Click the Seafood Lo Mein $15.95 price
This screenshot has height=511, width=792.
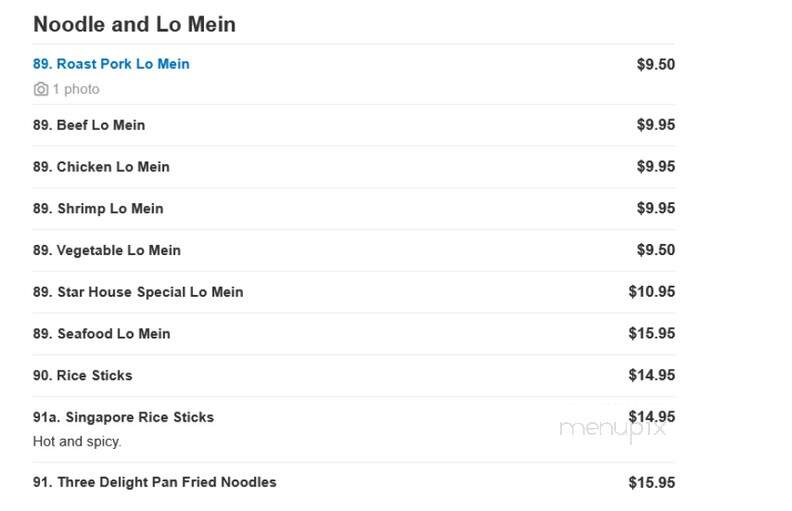pyautogui.click(x=652, y=334)
